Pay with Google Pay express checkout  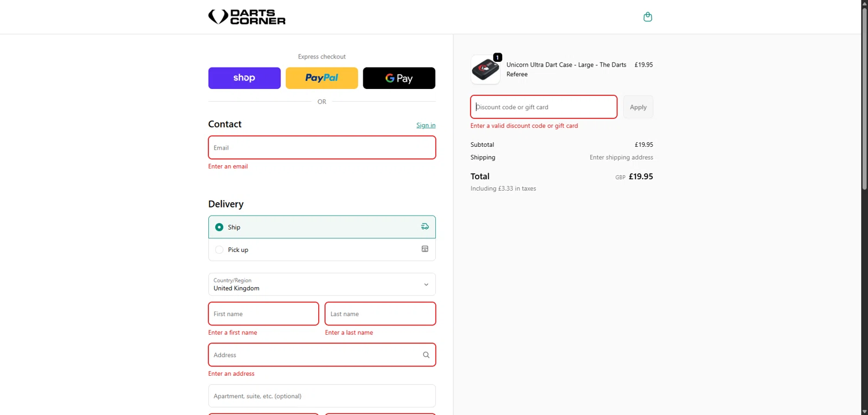399,78
